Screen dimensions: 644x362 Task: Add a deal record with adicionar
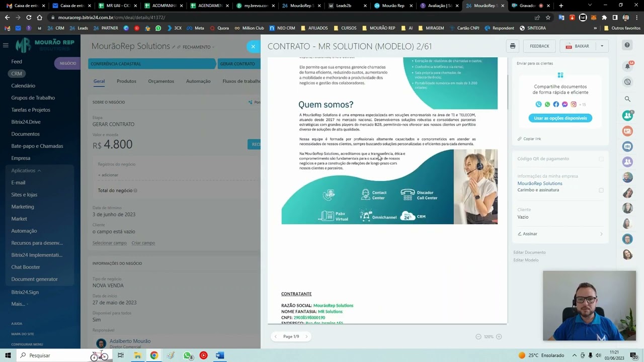(x=108, y=175)
